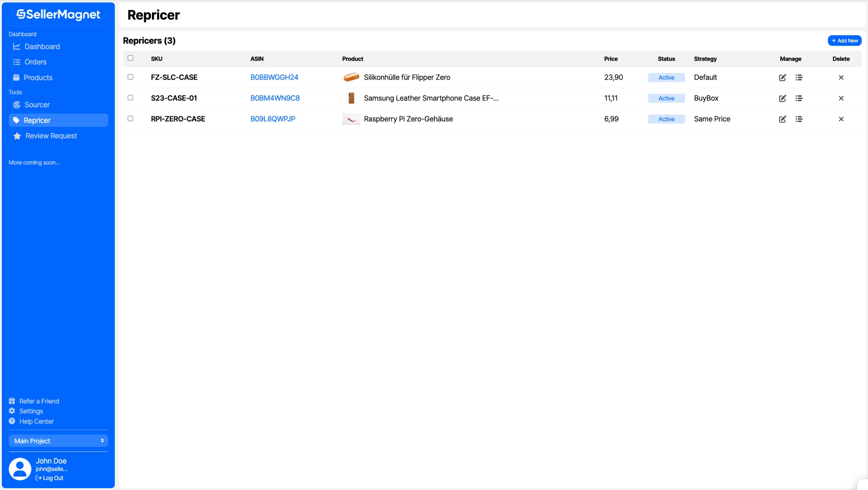The height and width of the screenshot is (490, 868).
Task: Check the FZ-SLC-CASE row checkbox
Action: pos(131,77)
